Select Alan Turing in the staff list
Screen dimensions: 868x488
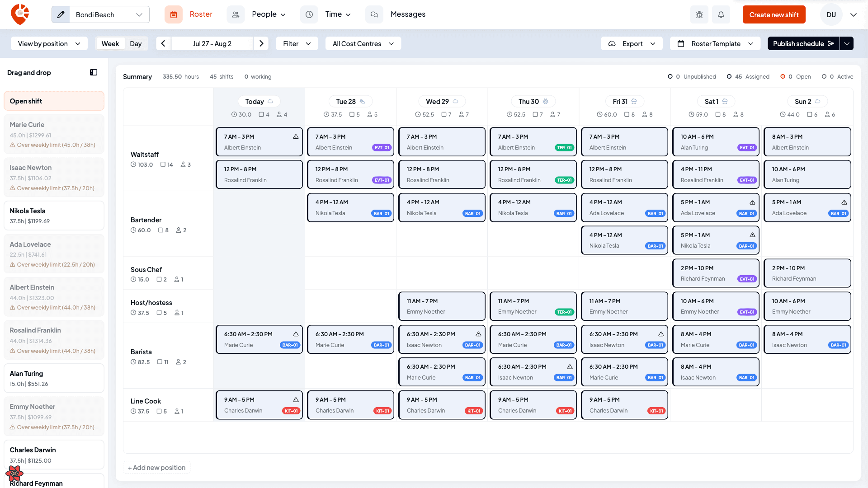[54, 378]
